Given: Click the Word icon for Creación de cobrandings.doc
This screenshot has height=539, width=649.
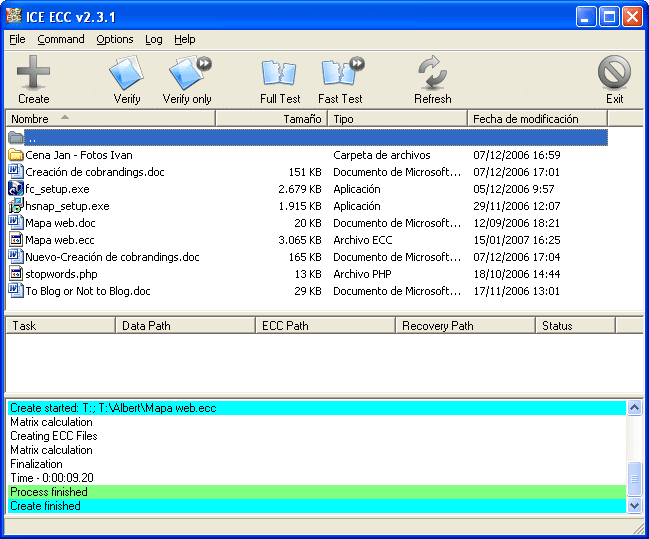Looking at the screenshot, I should 15,171.
